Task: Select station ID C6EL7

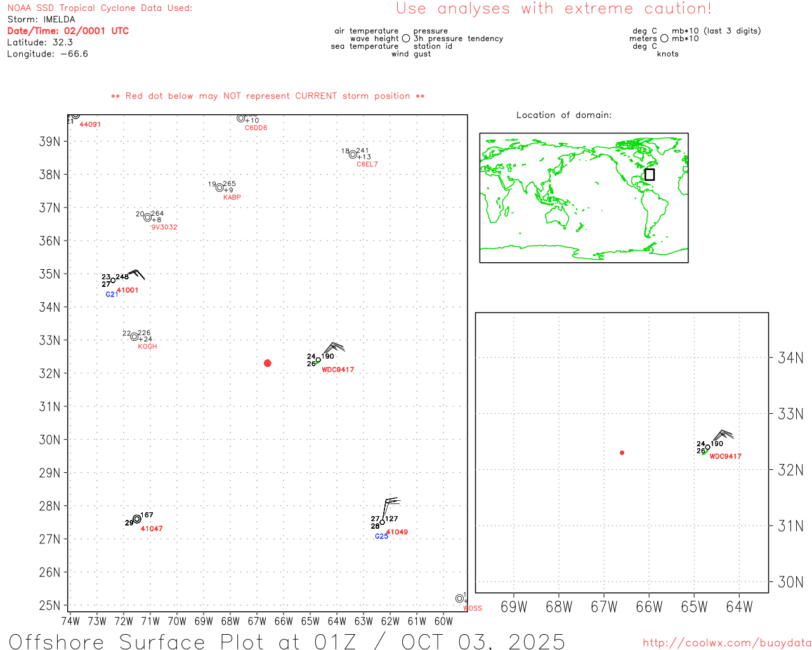Action: (x=367, y=164)
